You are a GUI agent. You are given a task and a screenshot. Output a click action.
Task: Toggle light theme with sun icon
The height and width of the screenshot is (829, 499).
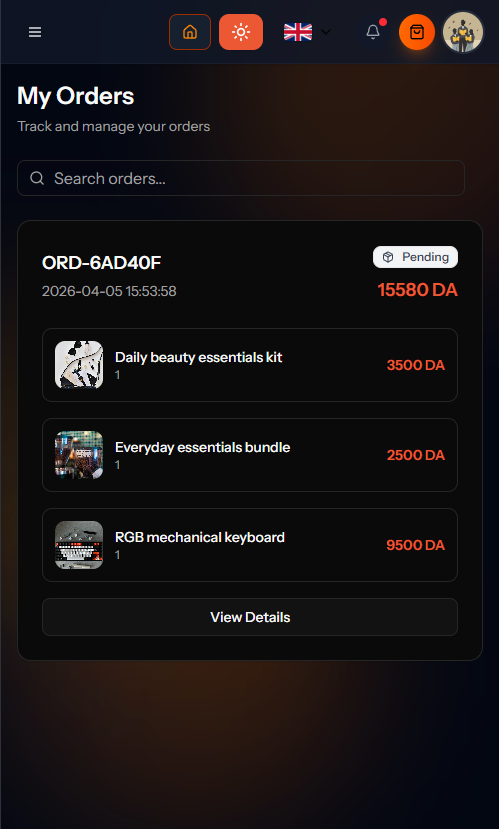[x=241, y=32]
